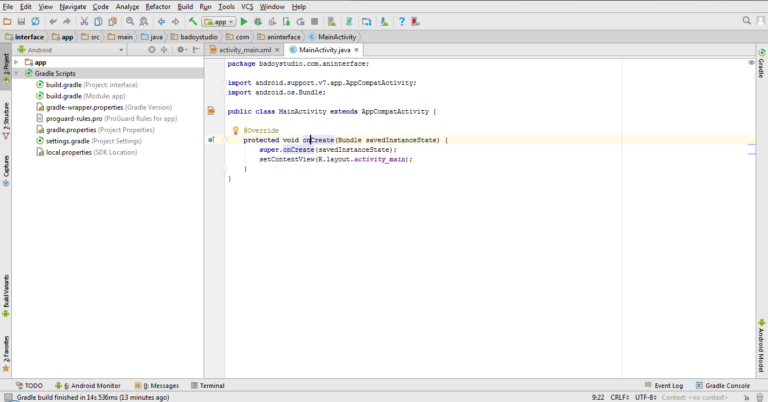768x402 pixels.
Task: Click the project panel settings gear icon
Action: (x=181, y=49)
